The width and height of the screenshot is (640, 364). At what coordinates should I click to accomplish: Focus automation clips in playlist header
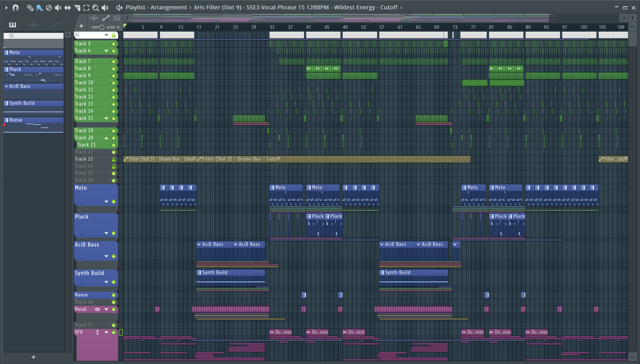pos(106,18)
